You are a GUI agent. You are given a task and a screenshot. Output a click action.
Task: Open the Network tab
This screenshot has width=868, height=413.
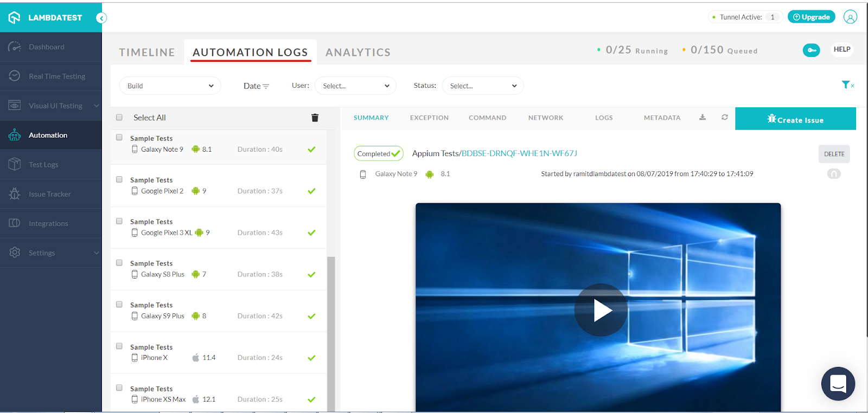(x=545, y=118)
